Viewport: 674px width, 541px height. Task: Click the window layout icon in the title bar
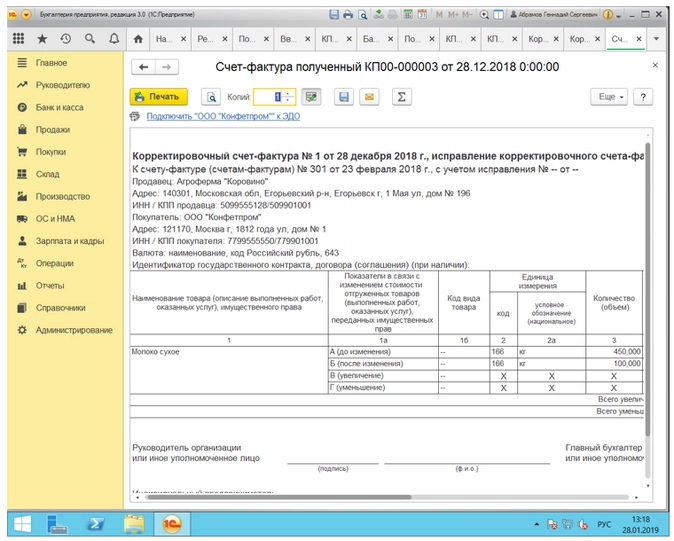pyautogui.click(x=498, y=15)
